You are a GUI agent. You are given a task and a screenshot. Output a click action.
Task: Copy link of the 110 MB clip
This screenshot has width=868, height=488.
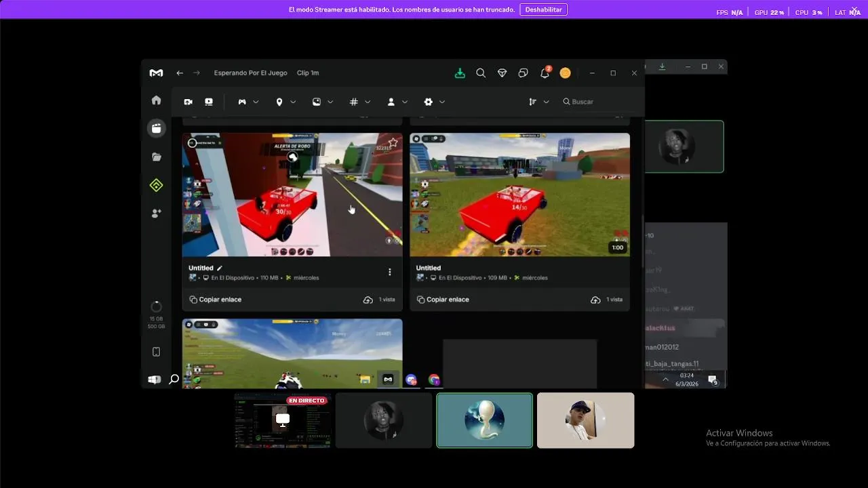click(x=216, y=300)
